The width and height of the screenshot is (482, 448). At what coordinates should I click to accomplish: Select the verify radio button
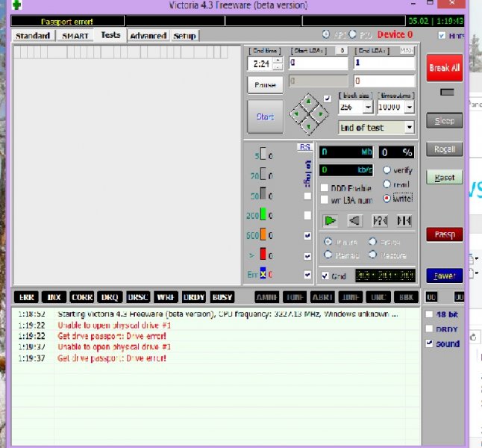pyautogui.click(x=386, y=169)
